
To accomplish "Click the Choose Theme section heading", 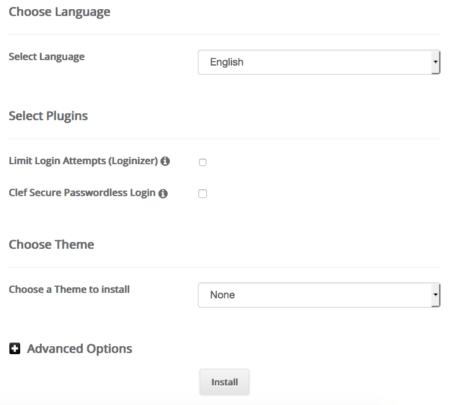I will (51, 245).
